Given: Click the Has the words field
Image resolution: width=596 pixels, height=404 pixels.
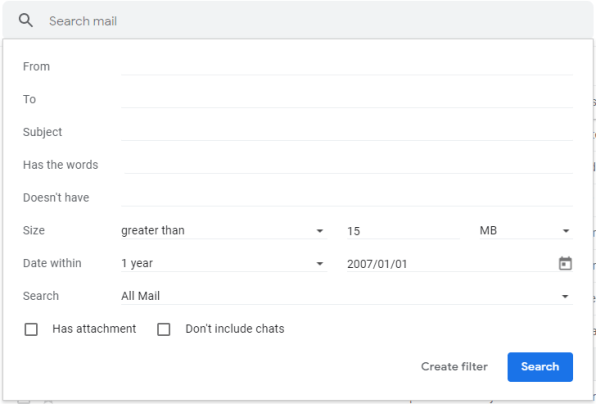Looking at the screenshot, I should pyautogui.click(x=348, y=165).
